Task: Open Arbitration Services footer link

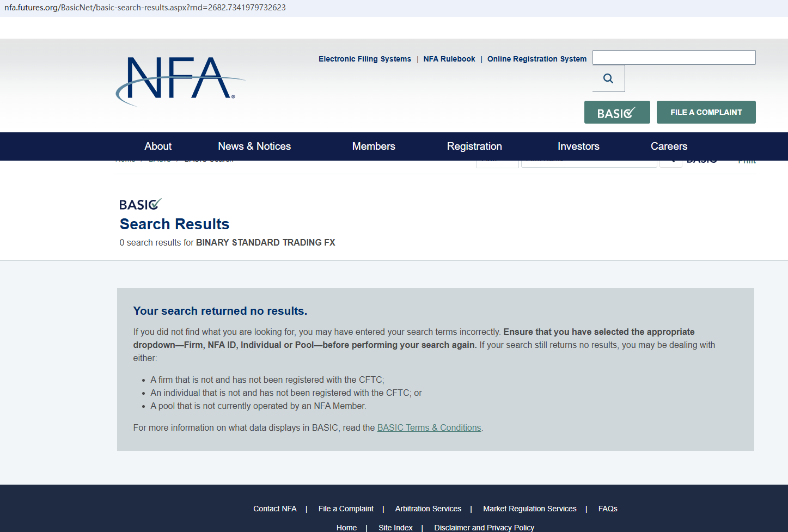Action: click(x=428, y=509)
